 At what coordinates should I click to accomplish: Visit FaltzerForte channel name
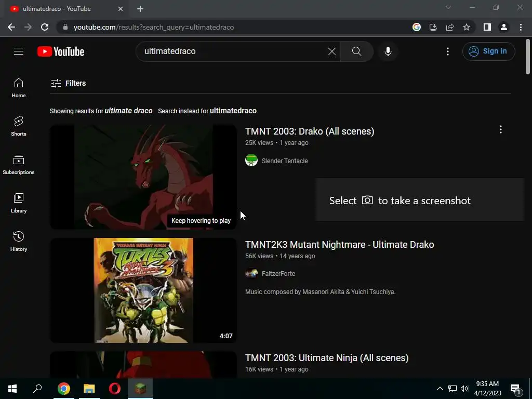[278, 273]
